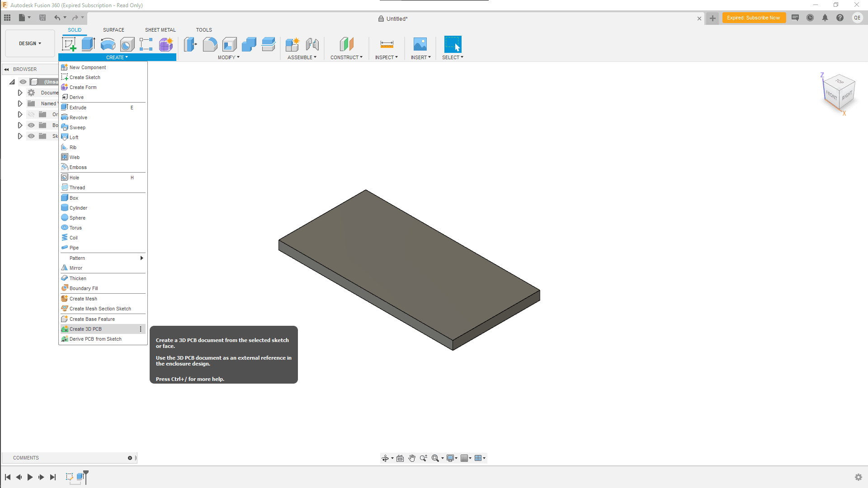Toggle visibility of the Bodies folder

tap(31, 125)
